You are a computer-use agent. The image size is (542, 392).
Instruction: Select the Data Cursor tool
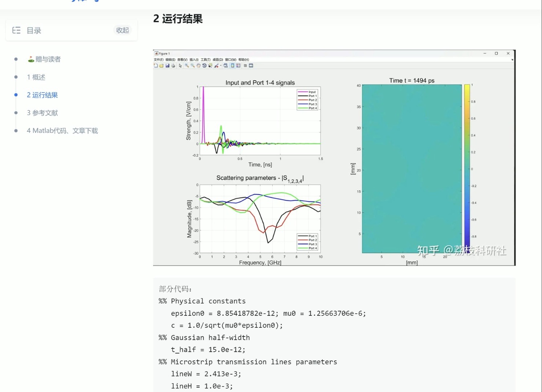pyautogui.click(x=210, y=66)
